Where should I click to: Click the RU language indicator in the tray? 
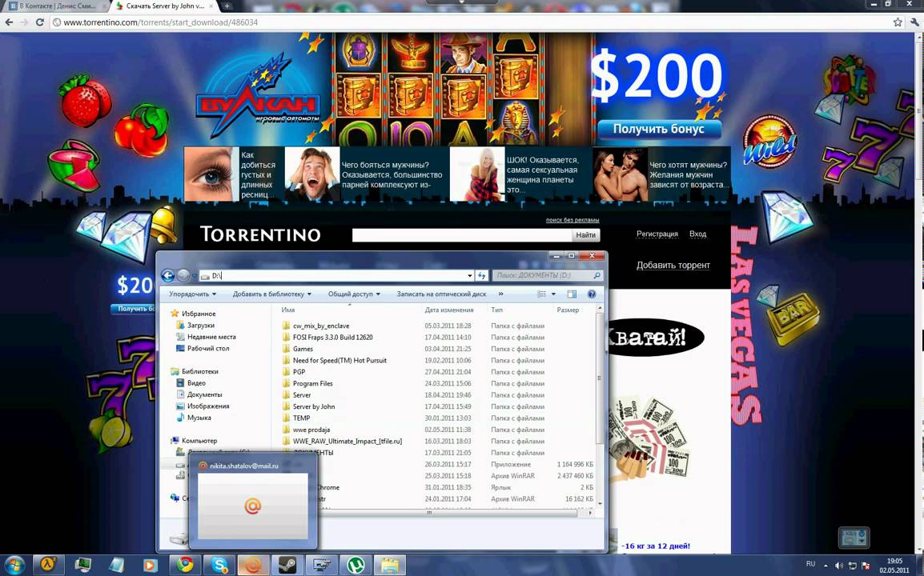click(x=810, y=564)
